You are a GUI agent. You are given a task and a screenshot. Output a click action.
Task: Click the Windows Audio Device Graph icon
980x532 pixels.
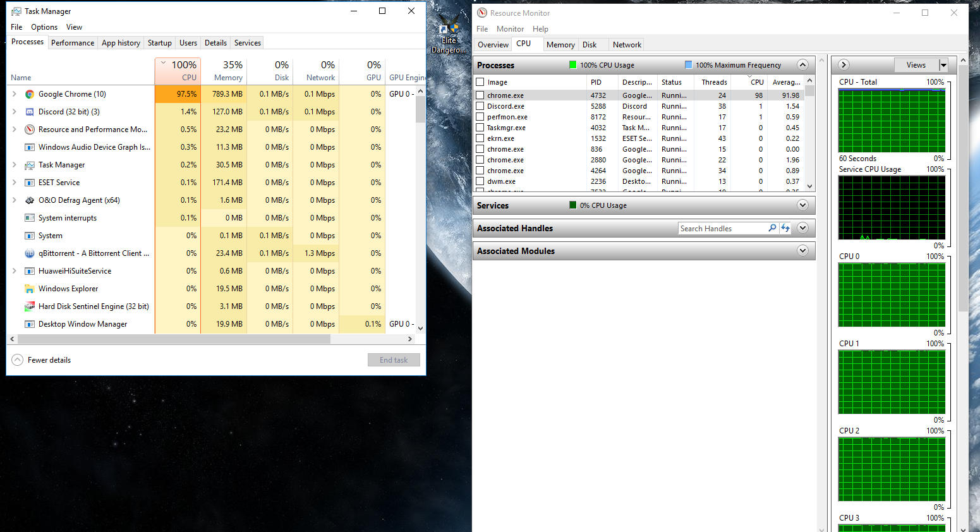[x=29, y=147]
